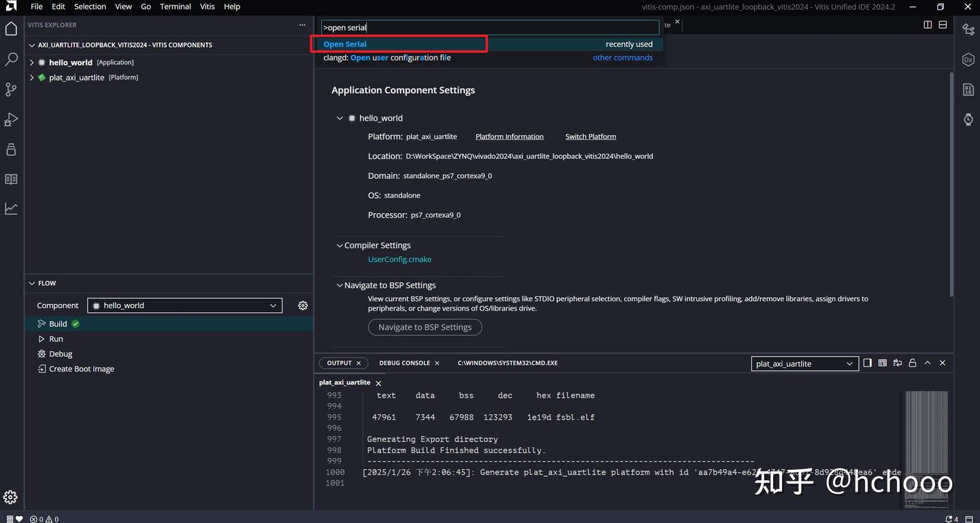This screenshot has height=523, width=980.
Task: Click the white heart icon in status bar
Action: click(x=19, y=519)
